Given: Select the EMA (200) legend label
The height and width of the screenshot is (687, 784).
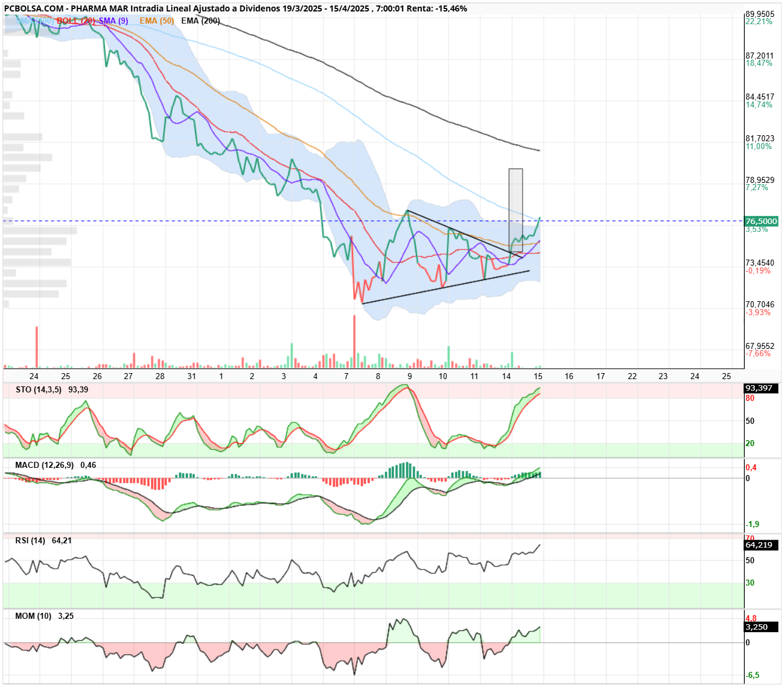Looking at the screenshot, I should coord(200,21).
